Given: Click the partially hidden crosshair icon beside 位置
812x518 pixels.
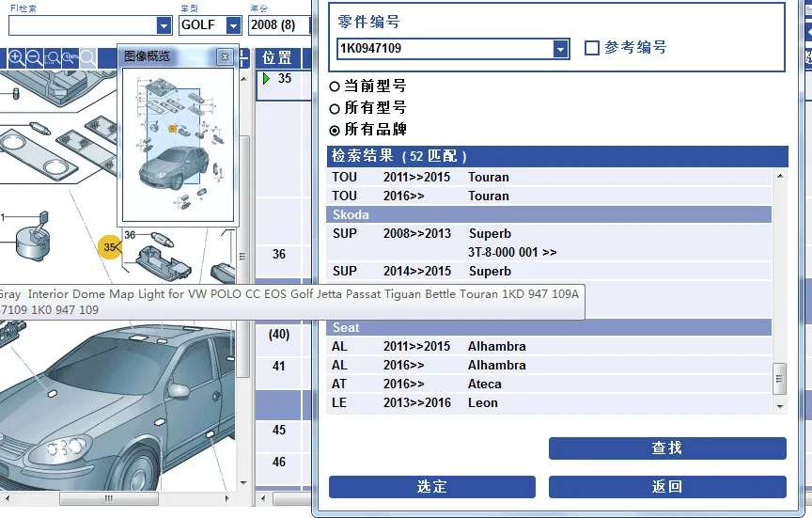Looking at the screenshot, I should click(x=244, y=58).
